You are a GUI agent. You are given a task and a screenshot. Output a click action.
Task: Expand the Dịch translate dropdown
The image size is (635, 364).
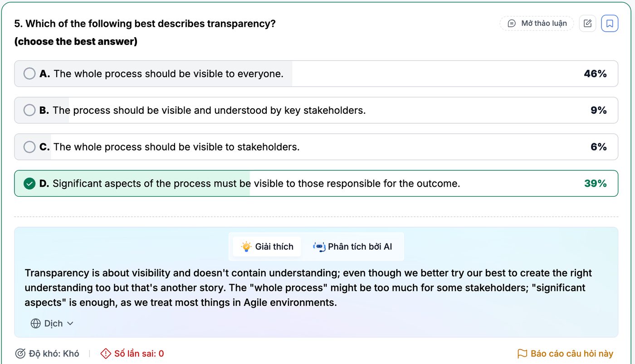point(52,324)
